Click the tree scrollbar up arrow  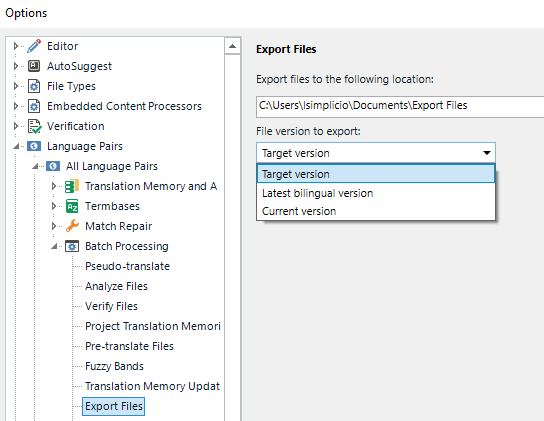(232, 46)
